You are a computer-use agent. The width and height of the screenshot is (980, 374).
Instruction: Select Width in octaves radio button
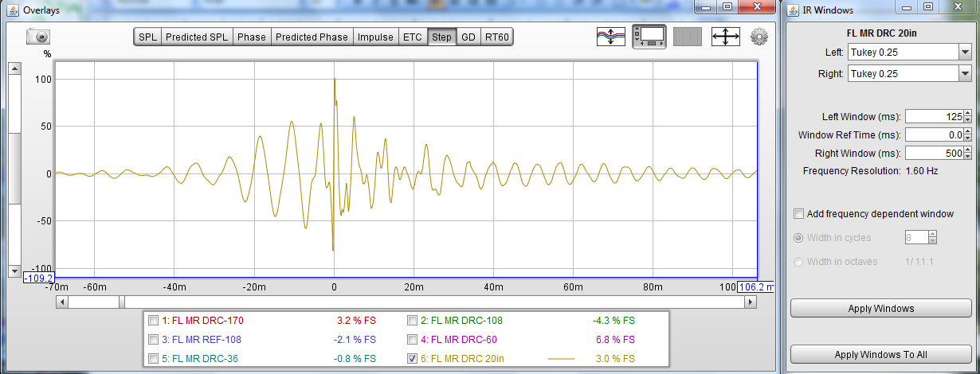point(799,261)
